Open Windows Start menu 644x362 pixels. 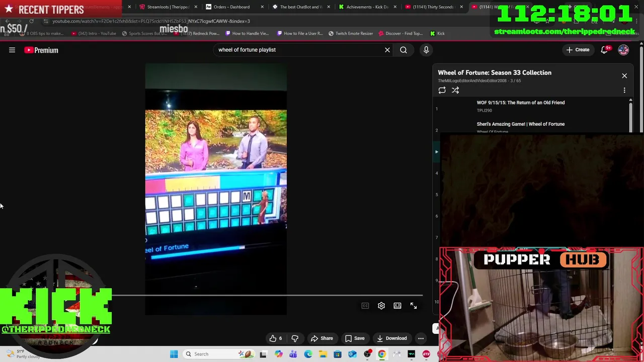[x=174, y=354]
